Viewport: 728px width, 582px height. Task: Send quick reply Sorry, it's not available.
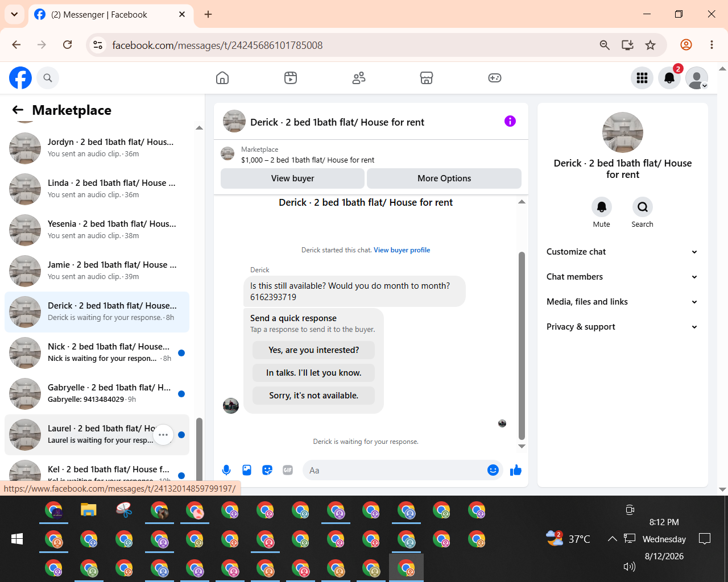click(x=314, y=396)
